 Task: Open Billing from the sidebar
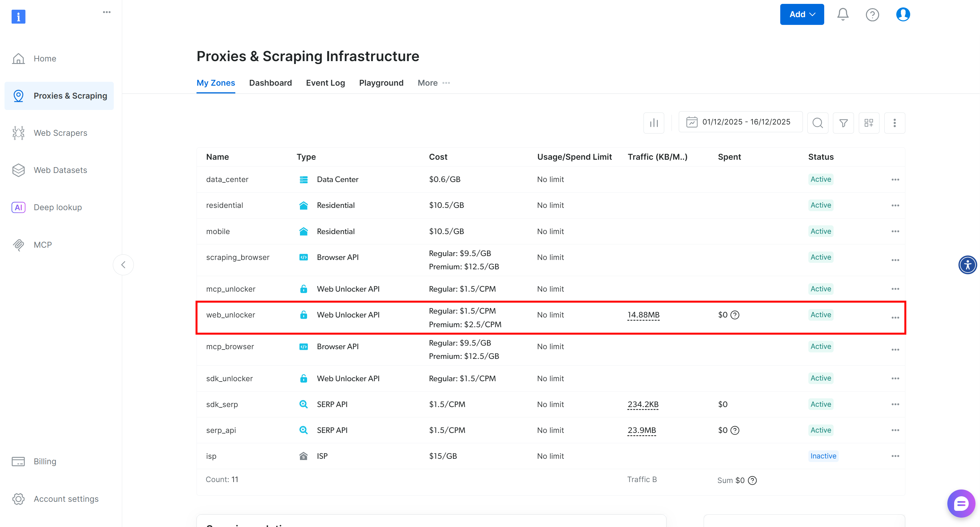[45, 461]
